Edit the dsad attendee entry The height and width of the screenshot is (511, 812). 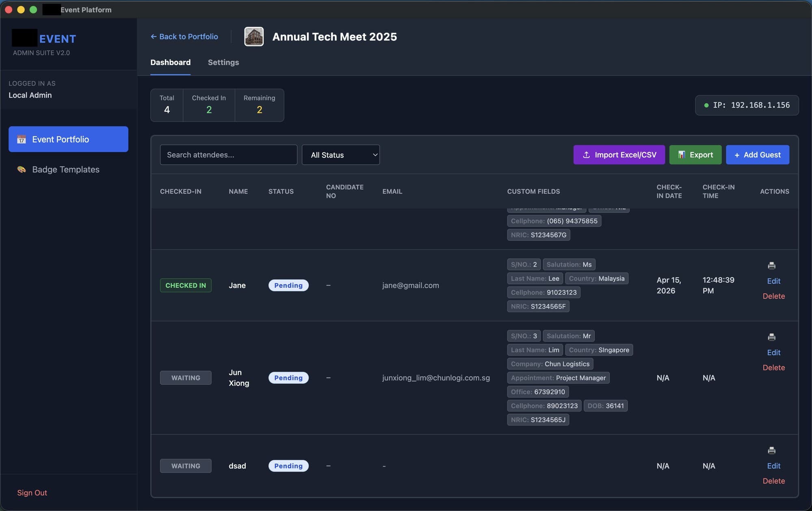(773, 466)
